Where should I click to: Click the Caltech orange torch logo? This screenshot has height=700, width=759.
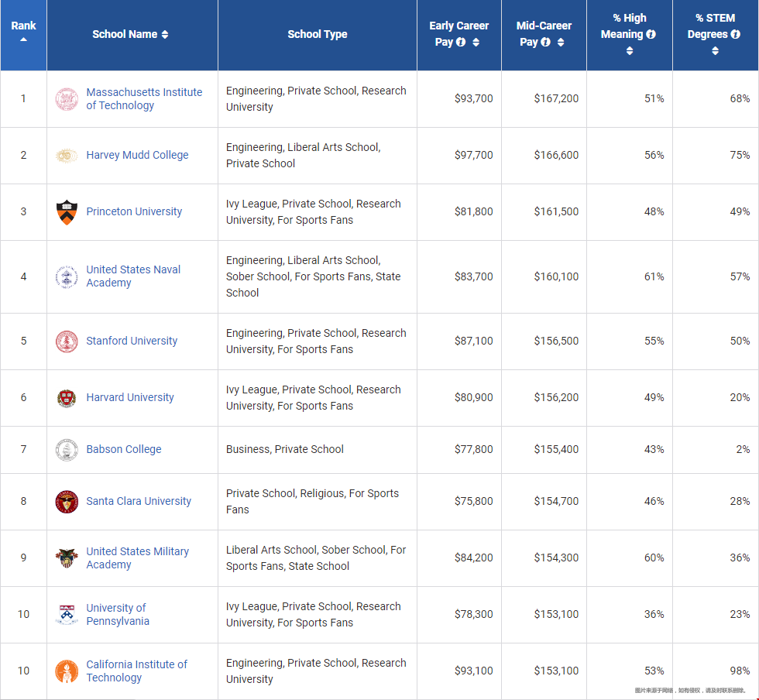point(67,671)
